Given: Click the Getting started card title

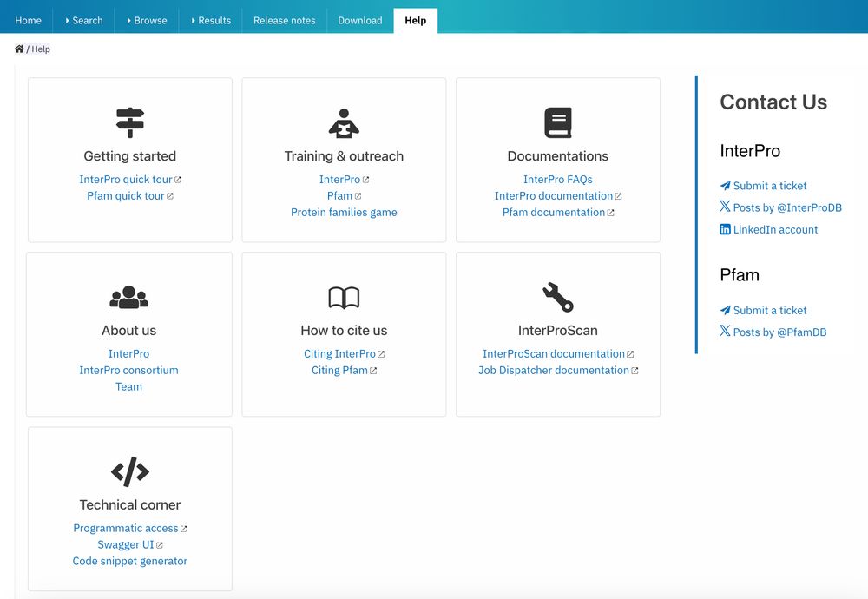Looking at the screenshot, I should [x=130, y=156].
